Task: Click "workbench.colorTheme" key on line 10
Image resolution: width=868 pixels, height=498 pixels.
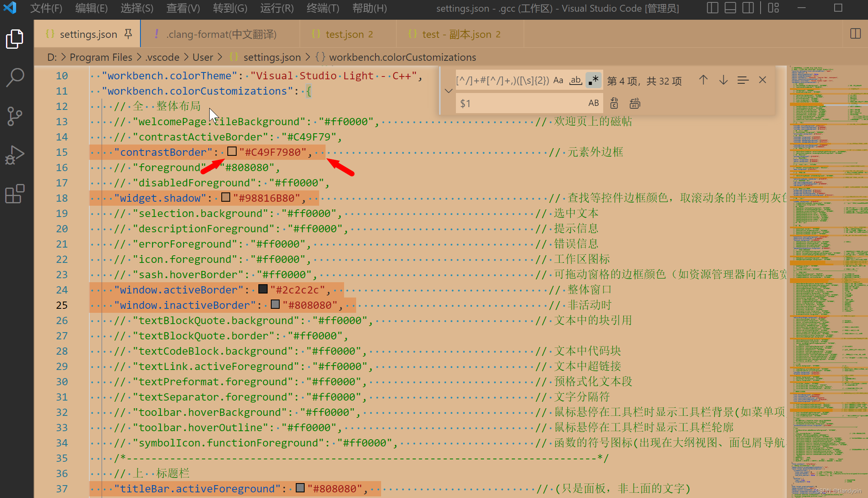Action: (170, 76)
